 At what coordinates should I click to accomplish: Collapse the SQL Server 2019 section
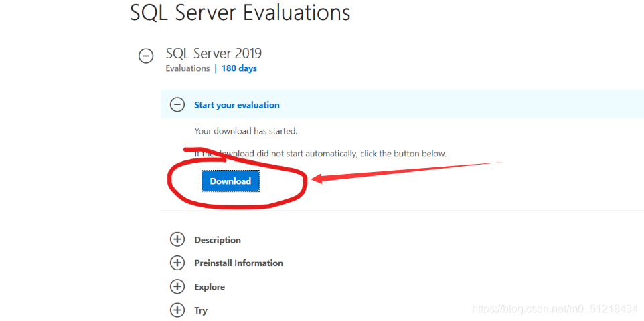point(146,56)
